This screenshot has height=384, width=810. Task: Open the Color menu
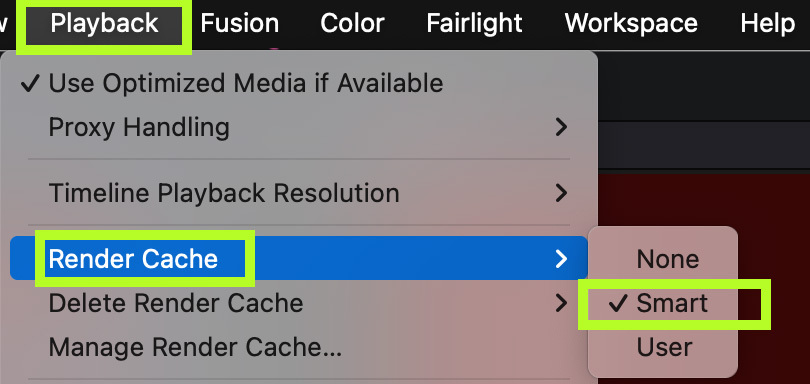(352, 24)
